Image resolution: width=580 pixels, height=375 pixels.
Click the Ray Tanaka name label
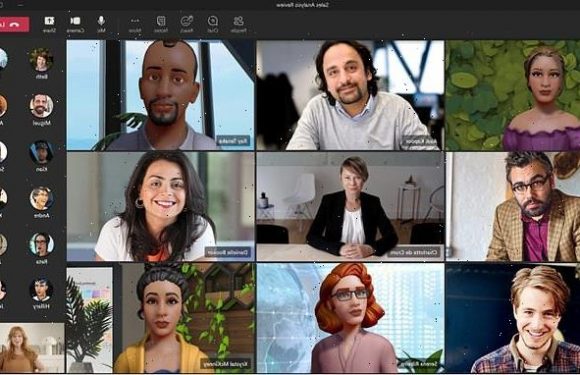coord(233,141)
